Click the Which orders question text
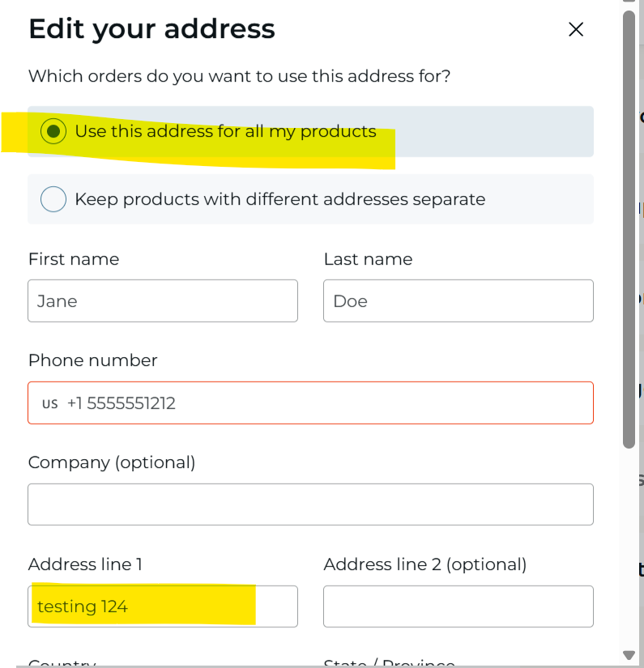Image resolution: width=644 pixels, height=668 pixels. [x=239, y=76]
